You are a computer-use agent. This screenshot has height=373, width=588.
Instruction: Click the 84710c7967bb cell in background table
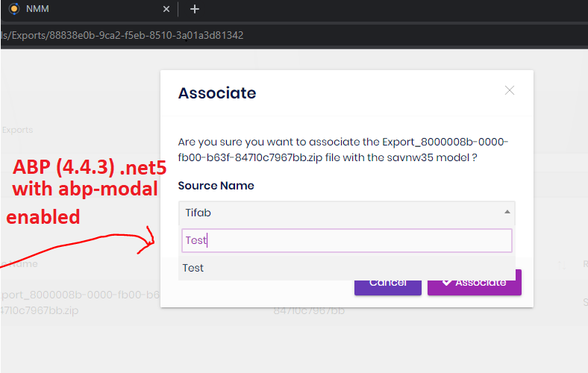pos(308,310)
